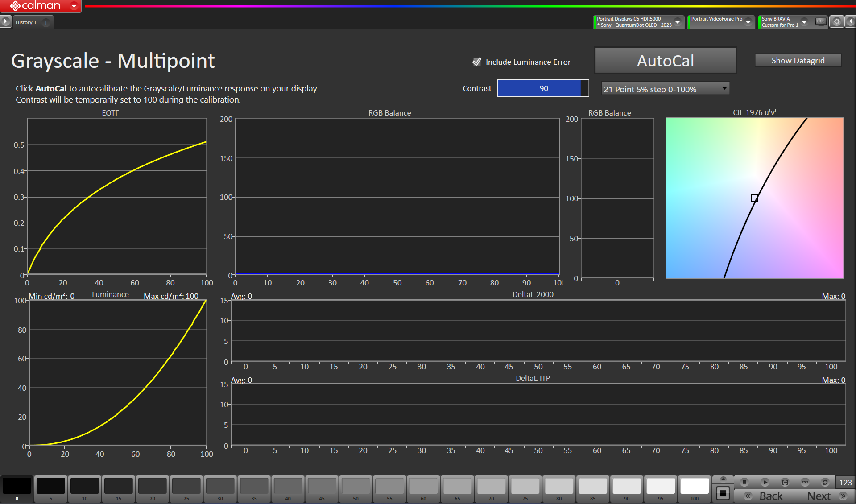The image size is (856, 504).
Task: Click the Show Datagrid button
Action: pos(798,61)
